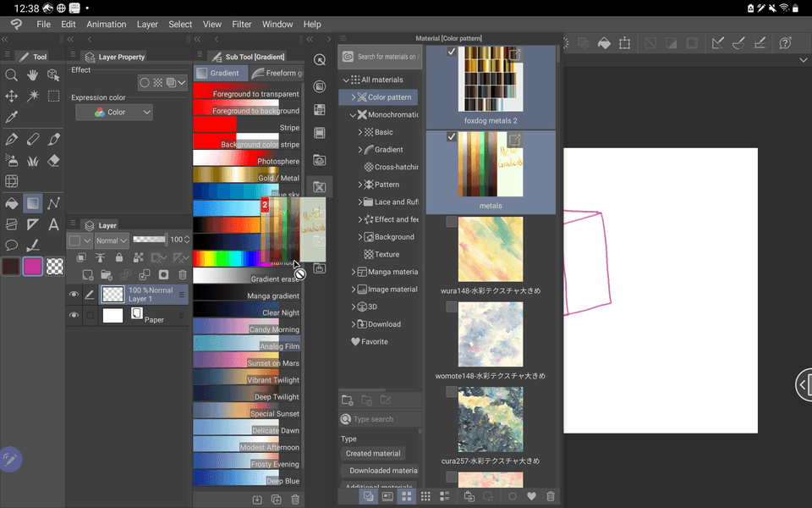812x508 pixels.
Task: Click the Type search input field
Action: pyautogui.click(x=385, y=419)
